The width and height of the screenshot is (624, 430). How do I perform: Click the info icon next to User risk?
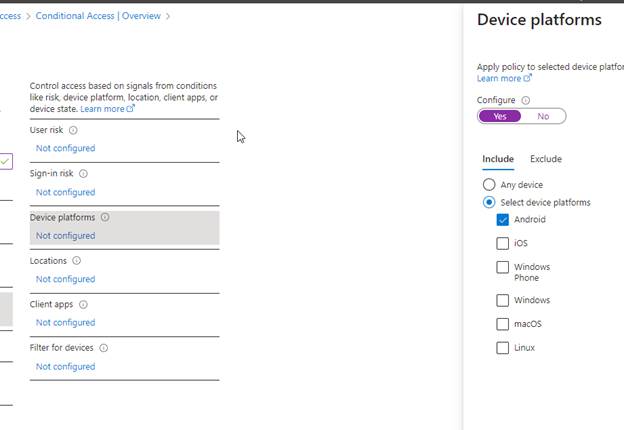coord(74,130)
